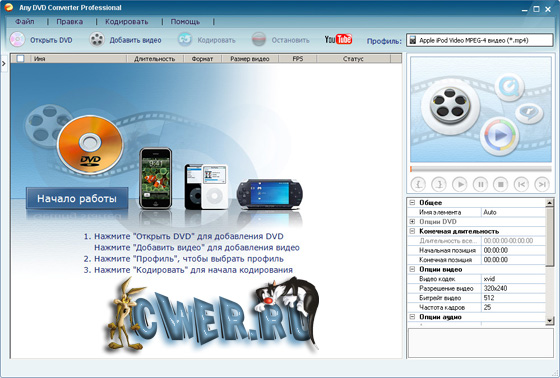Click the play button under preview

[x=460, y=184]
